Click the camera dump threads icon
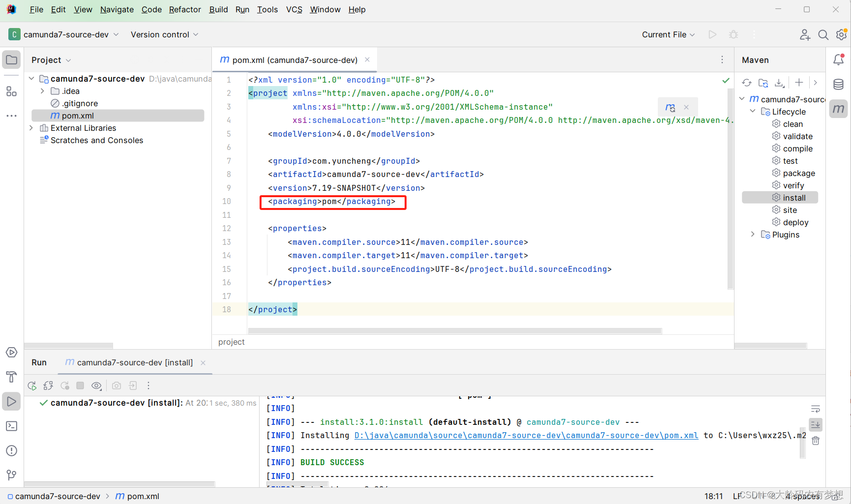 117,385
